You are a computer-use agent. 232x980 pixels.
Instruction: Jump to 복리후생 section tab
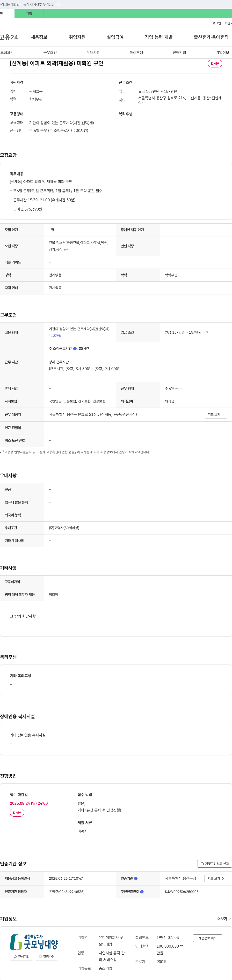click(x=136, y=52)
